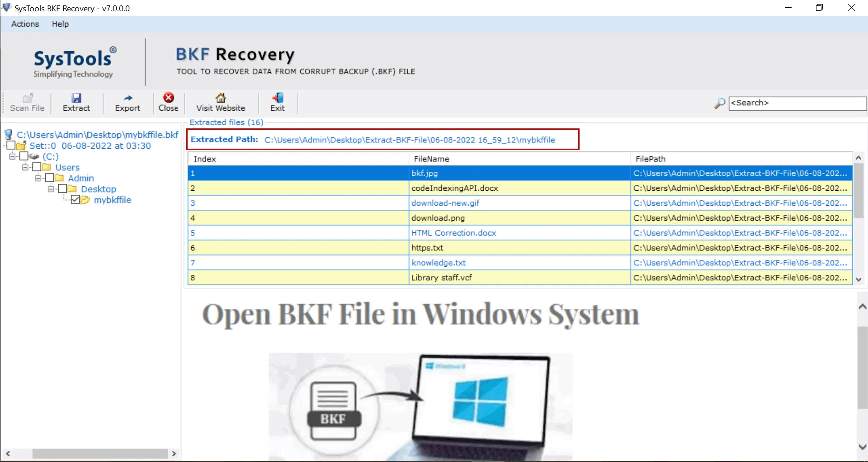This screenshot has height=462, width=868.
Task: Select the bkf.jpg file row
Action: 520,173
